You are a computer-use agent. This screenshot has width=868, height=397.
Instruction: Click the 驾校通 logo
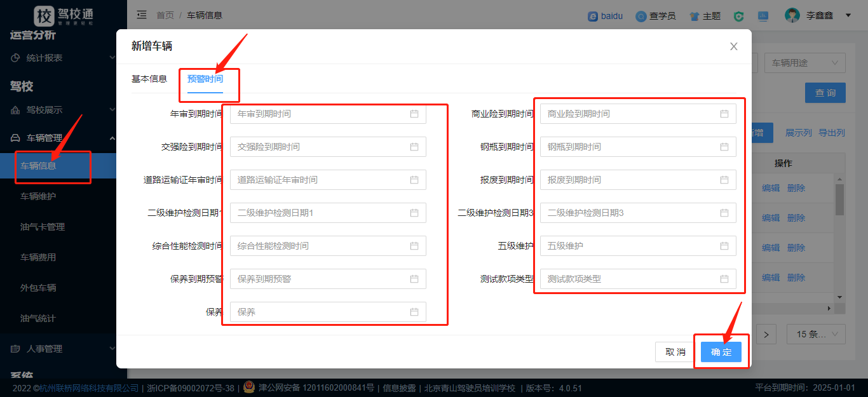64,15
